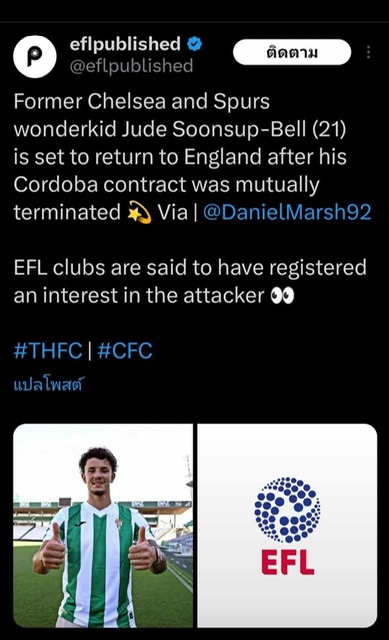This screenshot has height=640, width=389.
Task: Tap the ติดตาม follow button
Action: (x=292, y=52)
